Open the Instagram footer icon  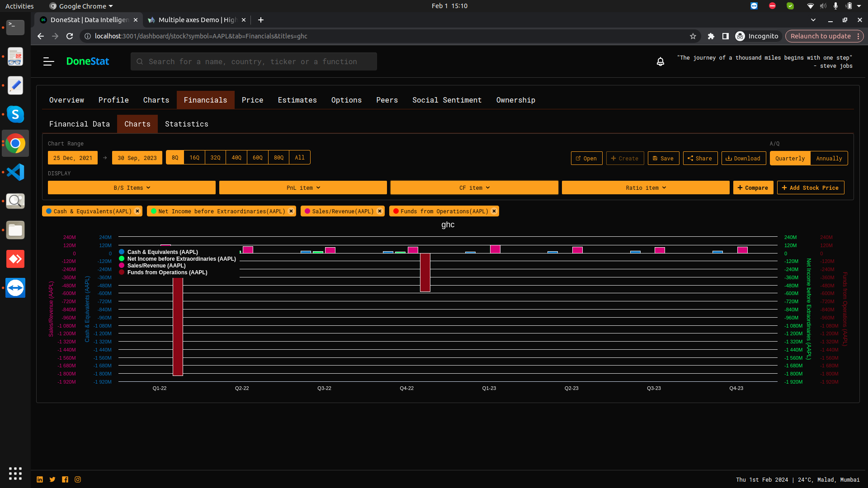pos(78,479)
